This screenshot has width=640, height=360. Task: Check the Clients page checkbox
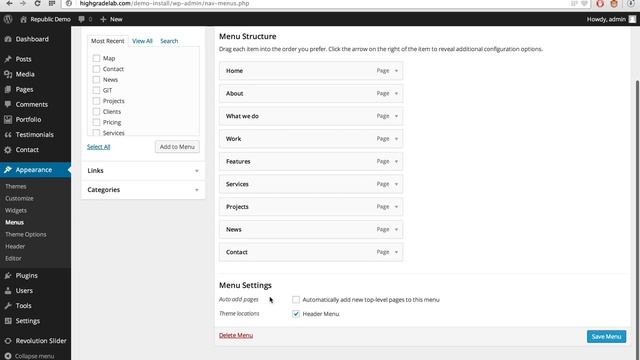coord(96,111)
